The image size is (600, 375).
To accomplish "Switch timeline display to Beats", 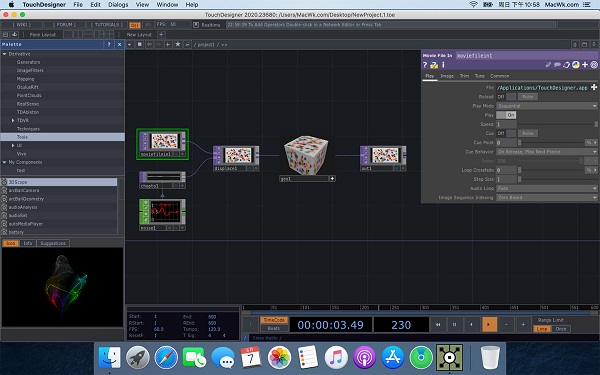I will coord(274,328).
